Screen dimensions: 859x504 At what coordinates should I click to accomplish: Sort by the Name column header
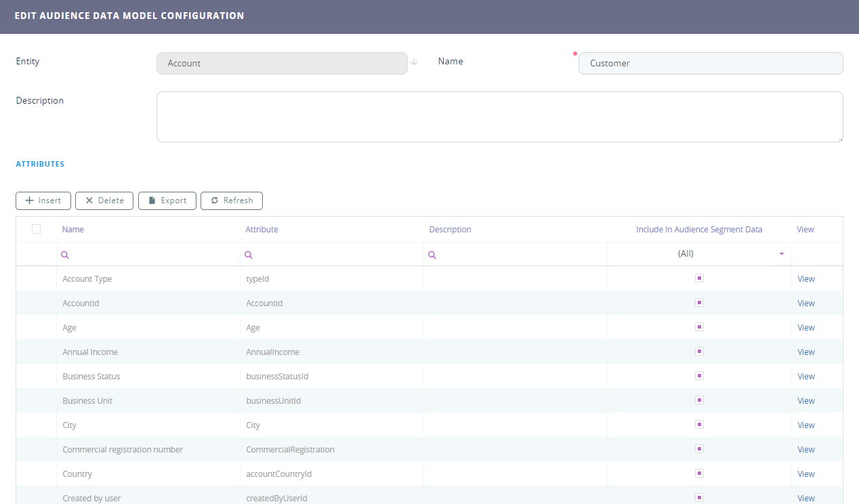pos(73,230)
